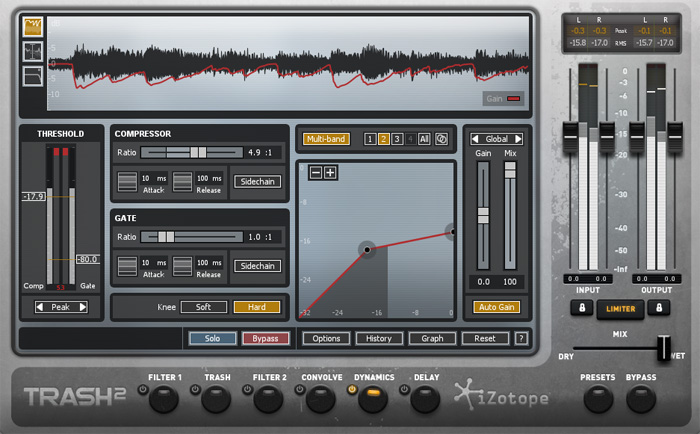Viewport: 700px width, 434px height.
Task: Toggle Trash module power button
Action: 195,389
